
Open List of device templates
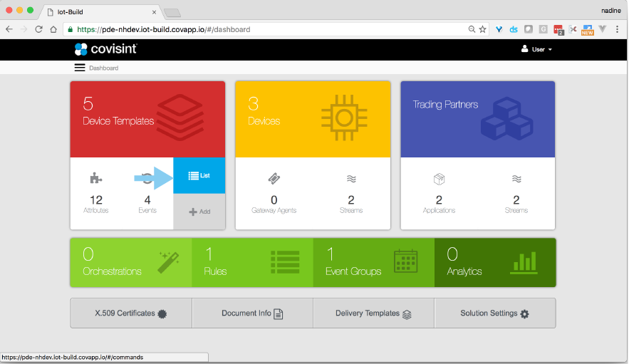(x=199, y=175)
